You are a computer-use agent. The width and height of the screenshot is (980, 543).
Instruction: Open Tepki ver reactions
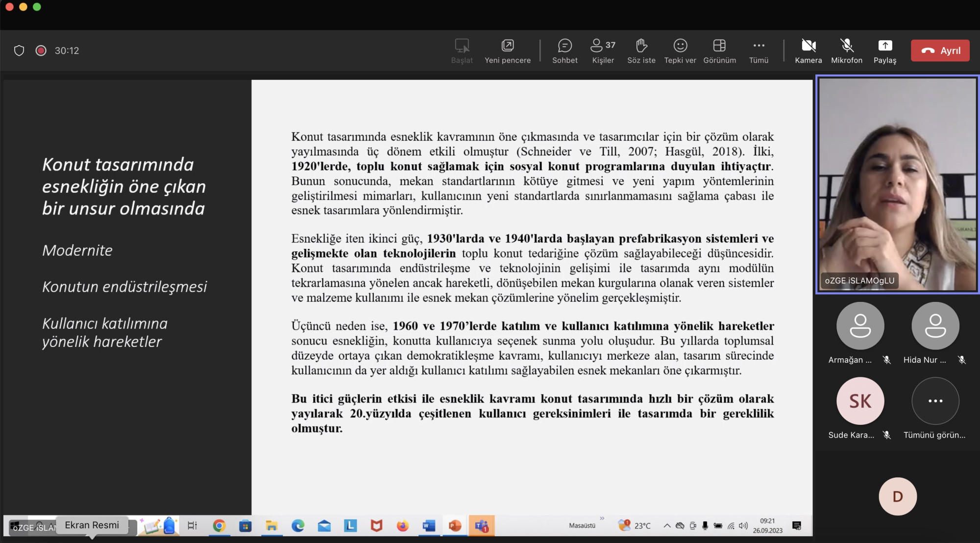(x=680, y=51)
